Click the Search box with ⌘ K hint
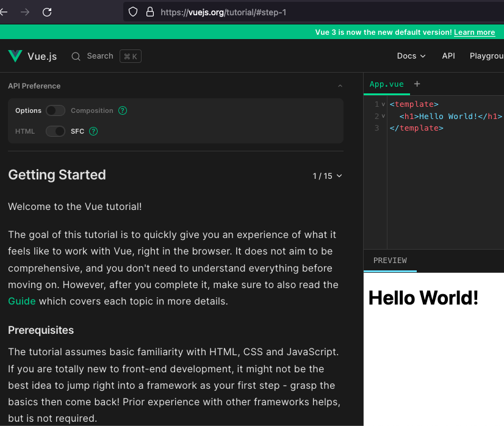This screenshot has width=504, height=426. point(106,56)
